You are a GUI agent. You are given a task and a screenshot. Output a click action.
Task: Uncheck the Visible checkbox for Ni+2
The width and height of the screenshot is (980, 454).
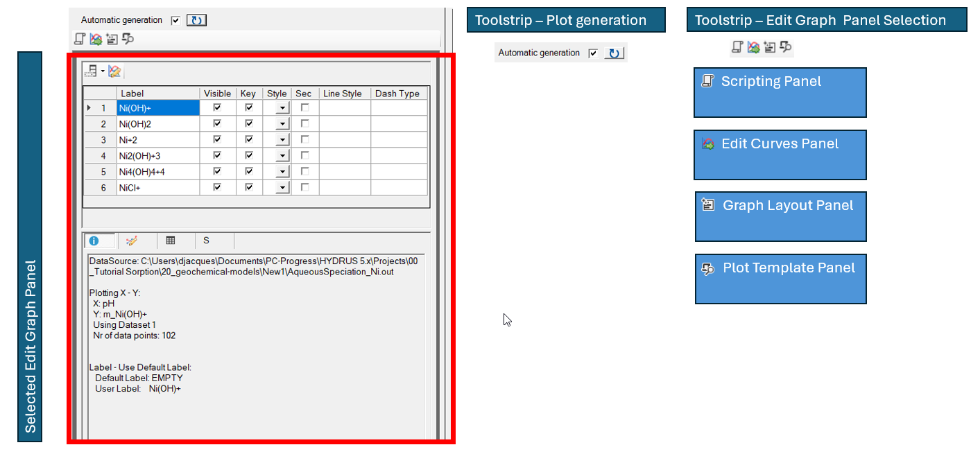[217, 139]
